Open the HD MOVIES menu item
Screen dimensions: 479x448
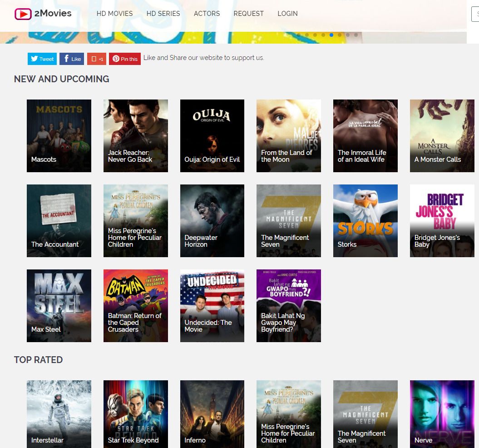click(114, 14)
